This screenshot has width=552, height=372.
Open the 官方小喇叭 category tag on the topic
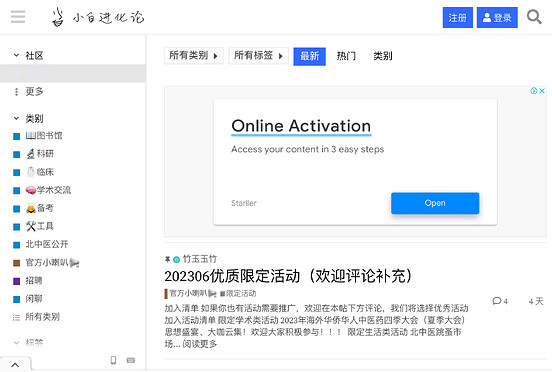click(190, 293)
